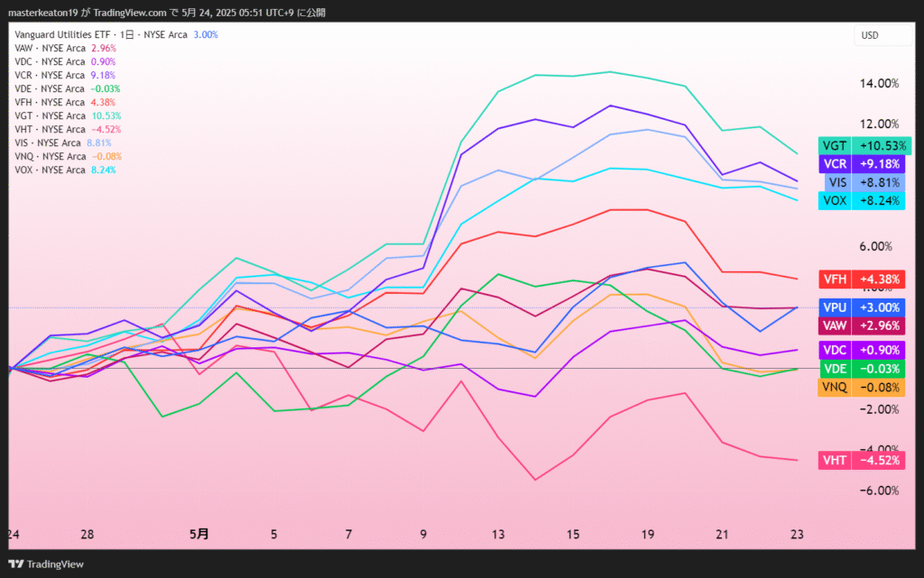Select the VNQ −0.08% price label
Viewport: 924px width, 578px height.
point(861,388)
